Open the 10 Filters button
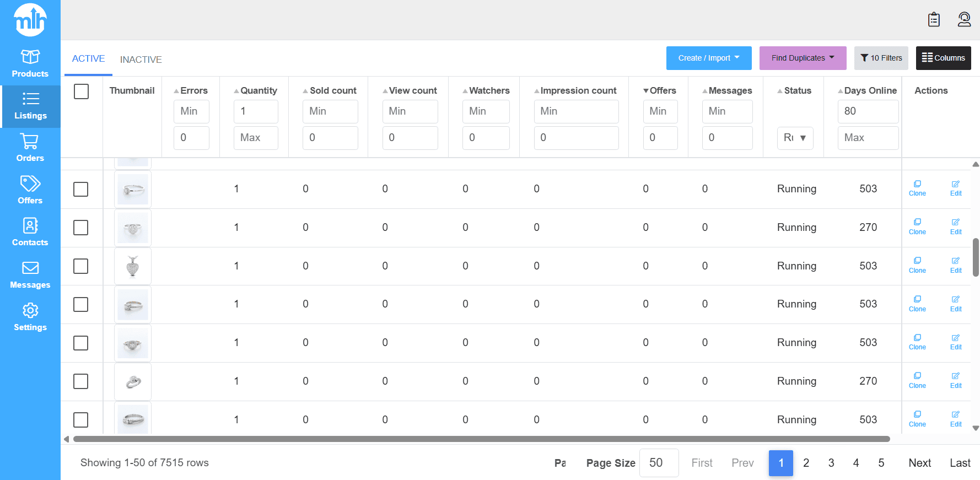980x480 pixels. click(881, 58)
